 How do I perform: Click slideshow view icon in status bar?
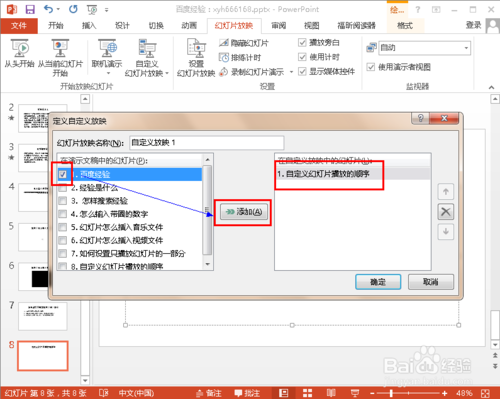(x=355, y=393)
